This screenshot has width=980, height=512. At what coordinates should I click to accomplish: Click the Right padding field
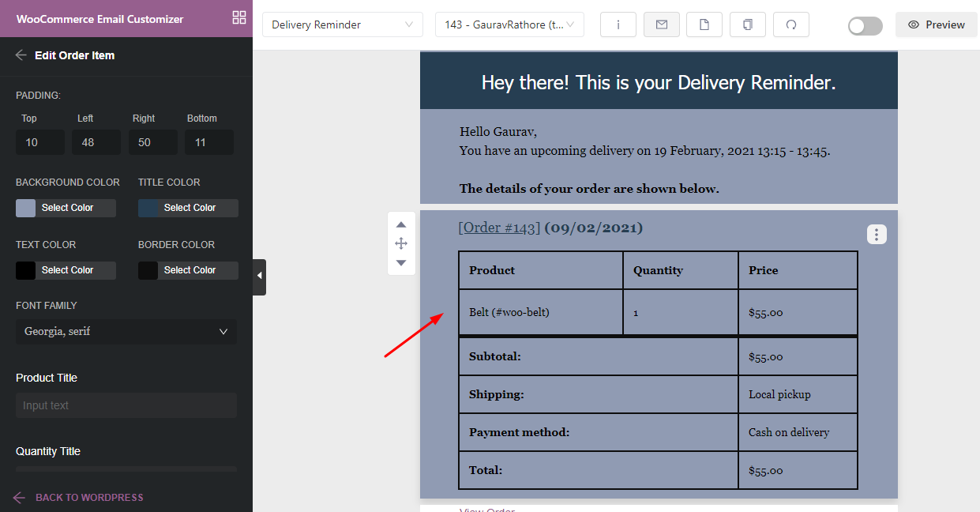pos(153,142)
